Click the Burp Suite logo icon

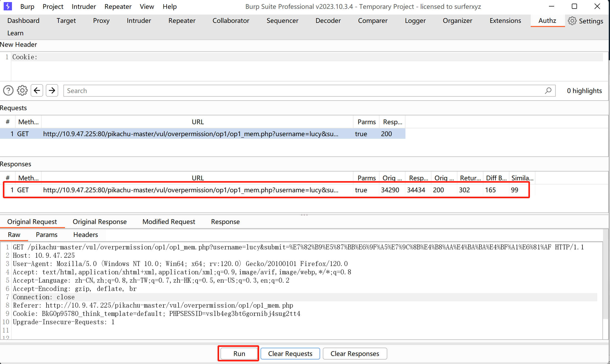pyautogui.click(x=8, y=6)
